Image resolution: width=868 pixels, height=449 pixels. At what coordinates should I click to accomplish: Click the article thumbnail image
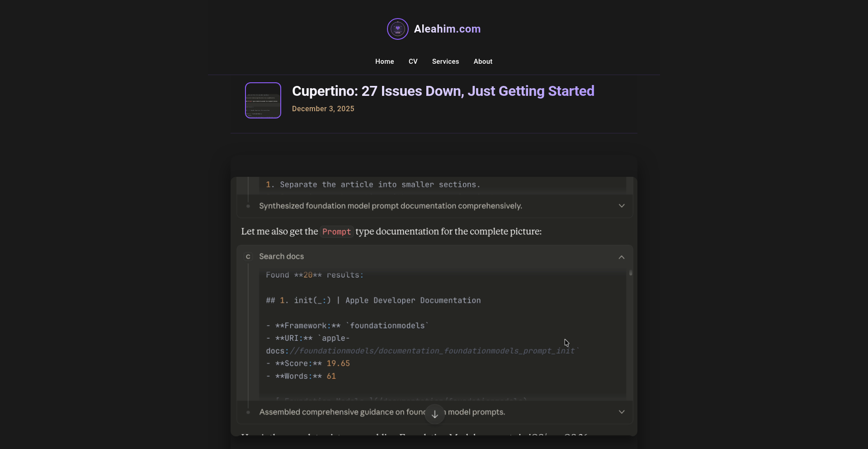[263, 100]
